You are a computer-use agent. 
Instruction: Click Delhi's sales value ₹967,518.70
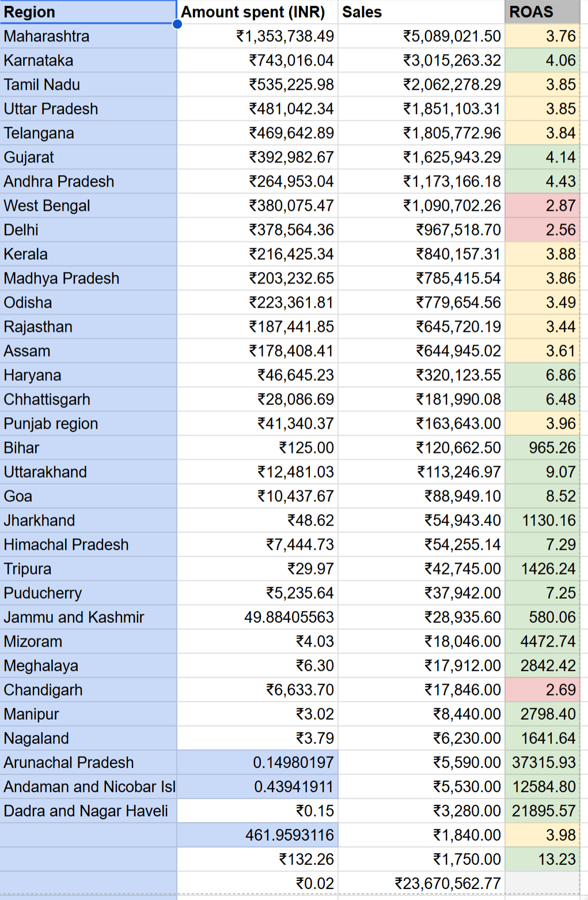[x=420, y=230]
